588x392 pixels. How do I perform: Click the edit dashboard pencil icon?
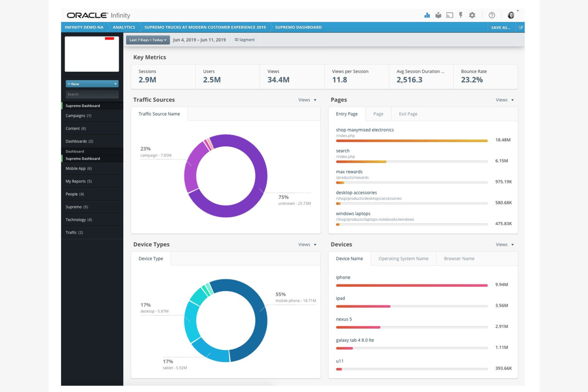(x=521, y=27)
